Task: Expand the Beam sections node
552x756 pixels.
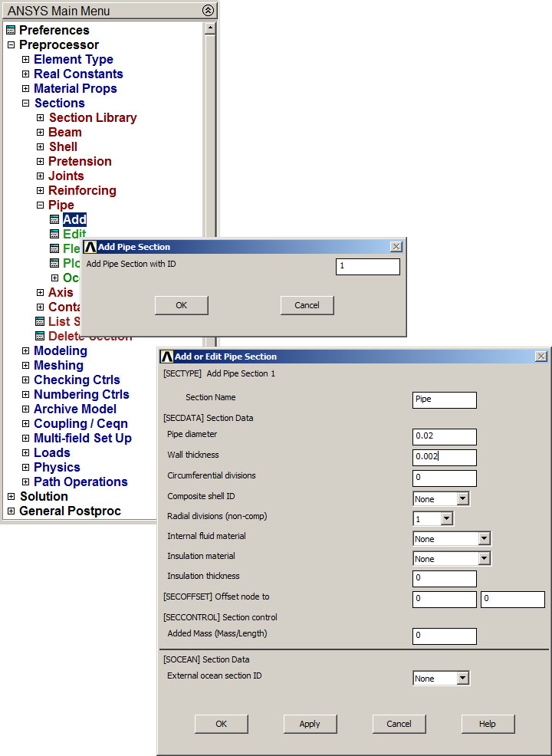Action: (41, 132)
